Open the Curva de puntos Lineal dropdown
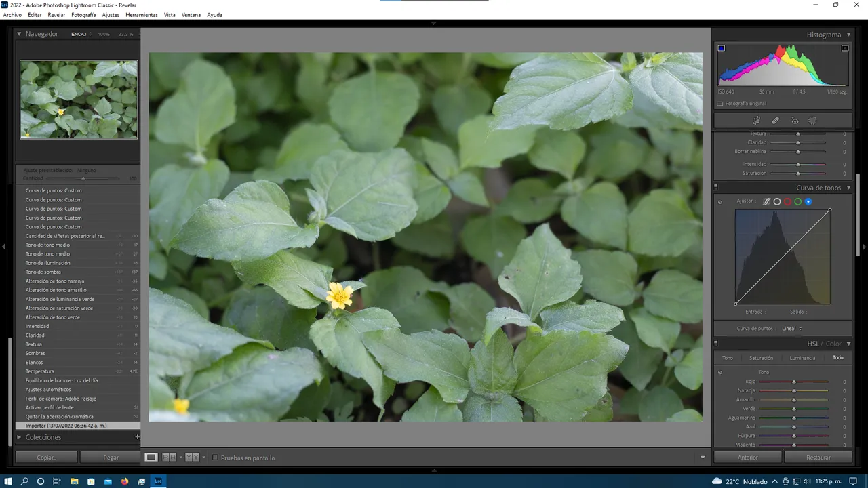The width and height of the screenshot is (868, 488). pyautogui.click(x=791, y=329)
